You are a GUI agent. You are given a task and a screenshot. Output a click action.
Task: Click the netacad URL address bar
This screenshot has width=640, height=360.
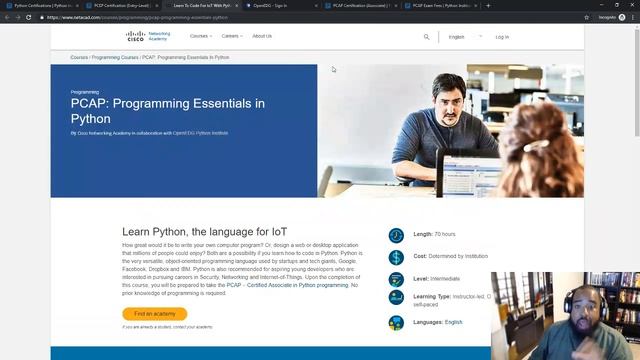pyautogui.click(x=310, y=18)
